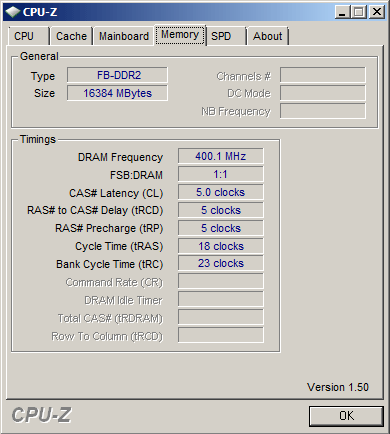Click the empty Channels # field

323,75
